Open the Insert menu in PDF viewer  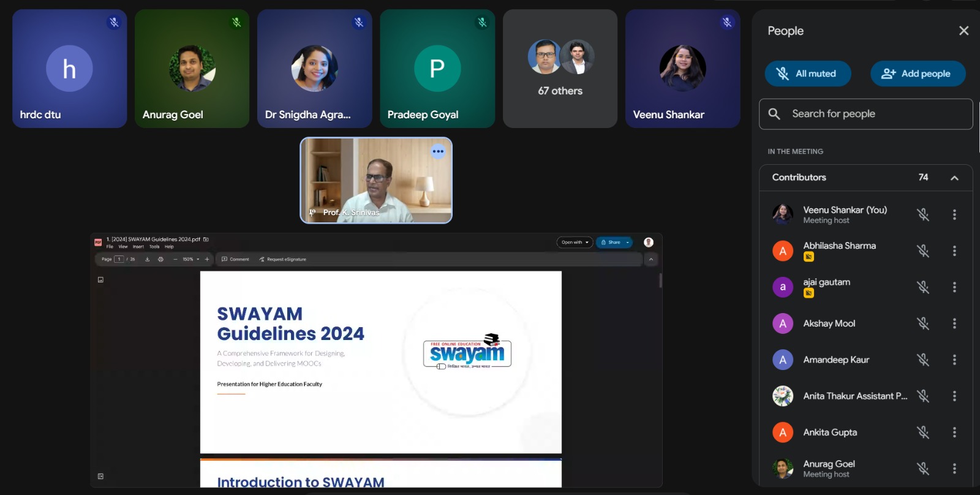coord(138,247)
